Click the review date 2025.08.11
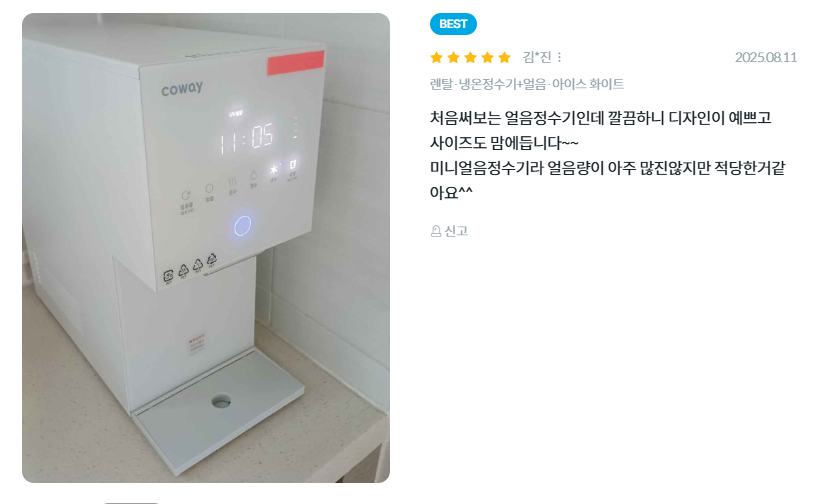 click(x=766, y=58)
